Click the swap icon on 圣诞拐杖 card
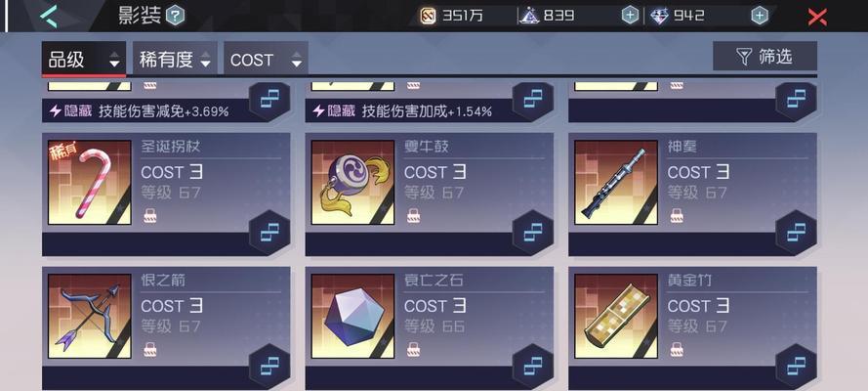This screenshot has height=391, width=868. pos(269,232)
